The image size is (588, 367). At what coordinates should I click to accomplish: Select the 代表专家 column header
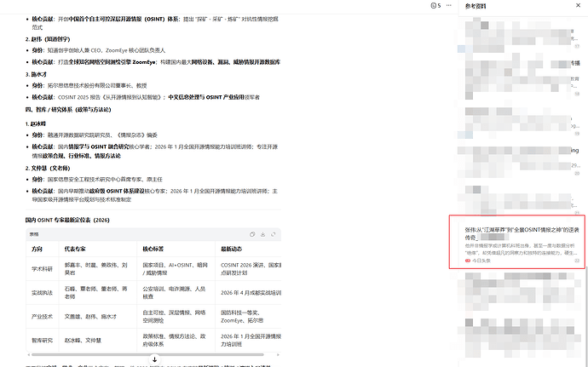(75, 249)
